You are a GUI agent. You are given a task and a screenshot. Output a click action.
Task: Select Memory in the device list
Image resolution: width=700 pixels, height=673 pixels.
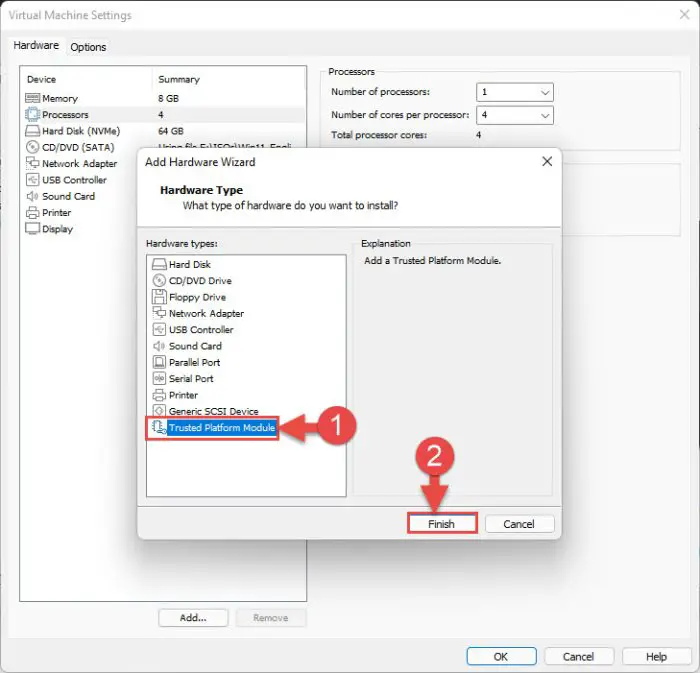tap(59, 99)
